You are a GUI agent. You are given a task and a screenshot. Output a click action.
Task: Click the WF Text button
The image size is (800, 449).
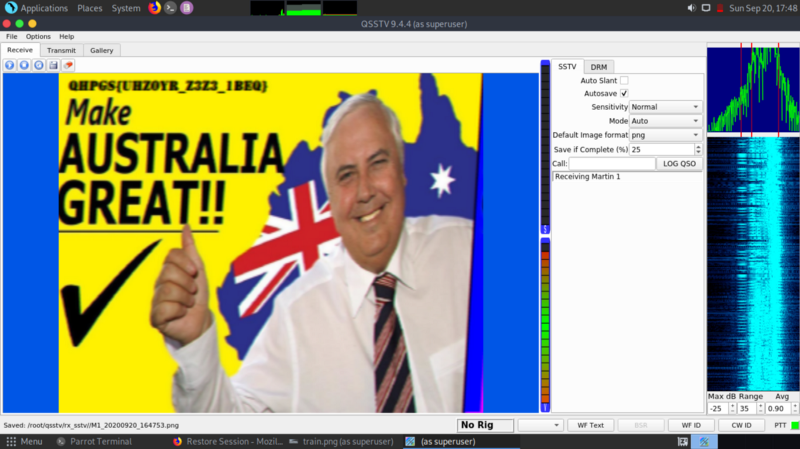[590, 425]
